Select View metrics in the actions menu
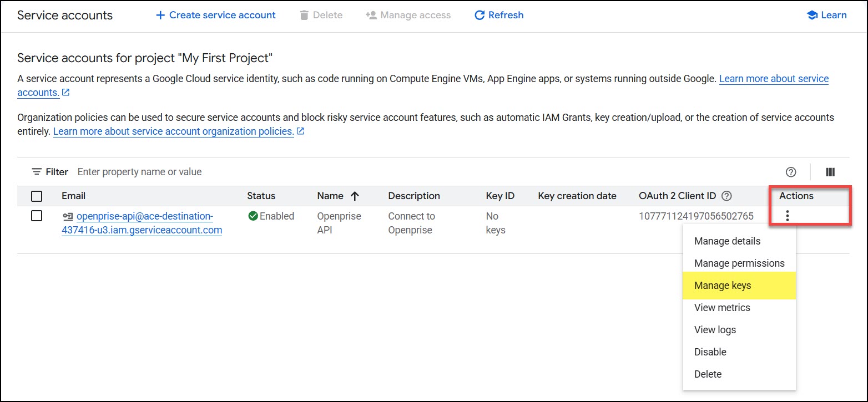 (739, 308)
